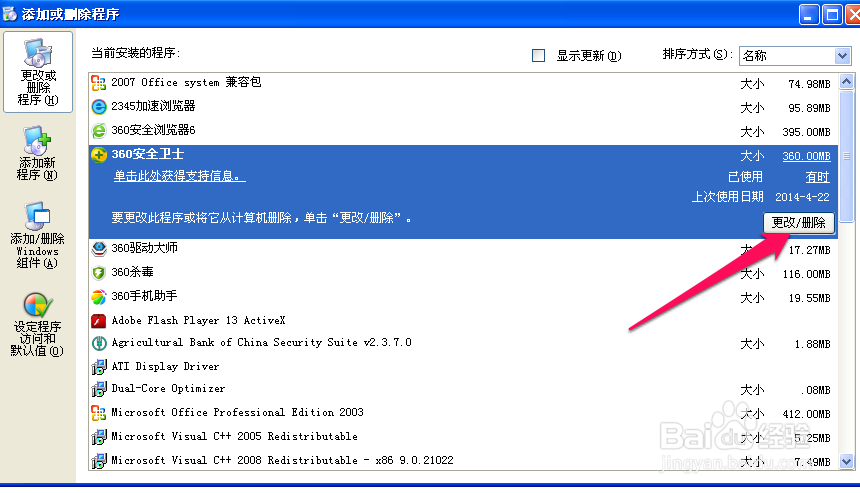This screenshot has width=860, height=493.
Task: Click the 有时 usage frequency link
Action: 817,177
